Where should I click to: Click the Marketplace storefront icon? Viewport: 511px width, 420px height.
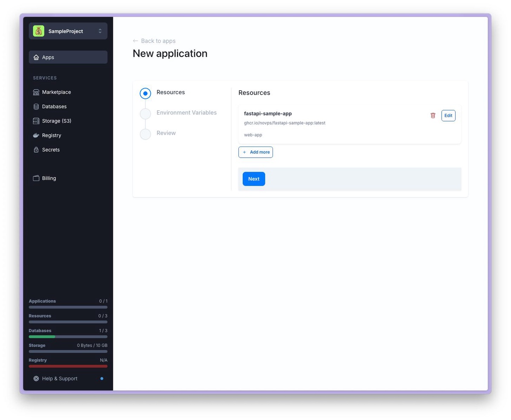coord(36,92)
